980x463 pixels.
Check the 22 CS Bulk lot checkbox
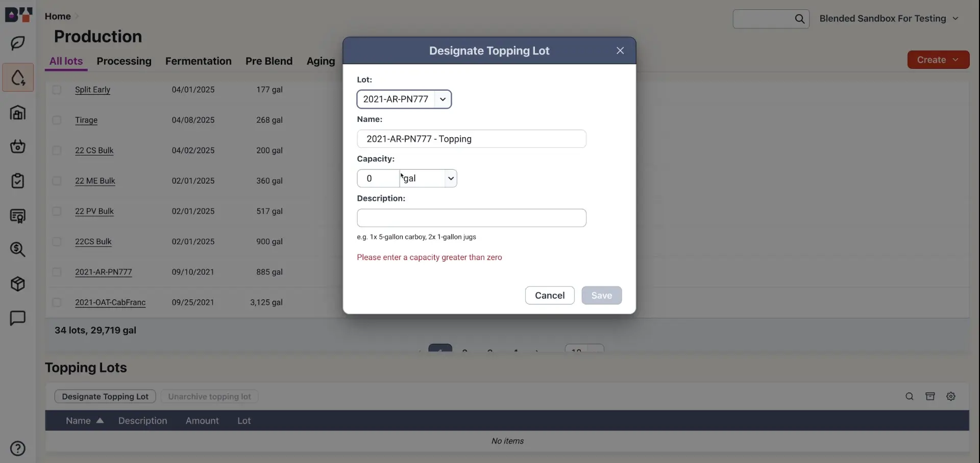(57, 150)
